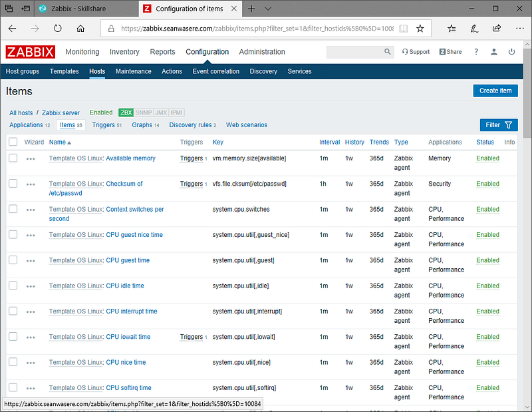
Task: Open wizard dots for CPU idle time row
Action: point(31,286)
